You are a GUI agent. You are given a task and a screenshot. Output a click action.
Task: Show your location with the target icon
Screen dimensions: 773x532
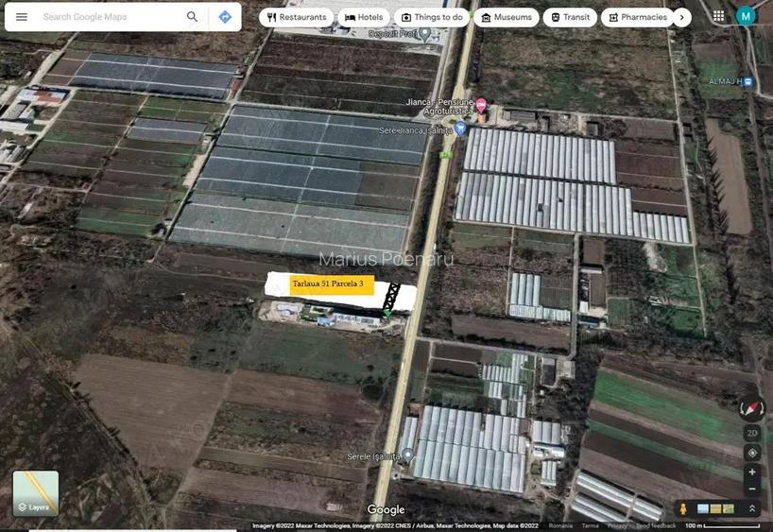click(x=752, y=453)
